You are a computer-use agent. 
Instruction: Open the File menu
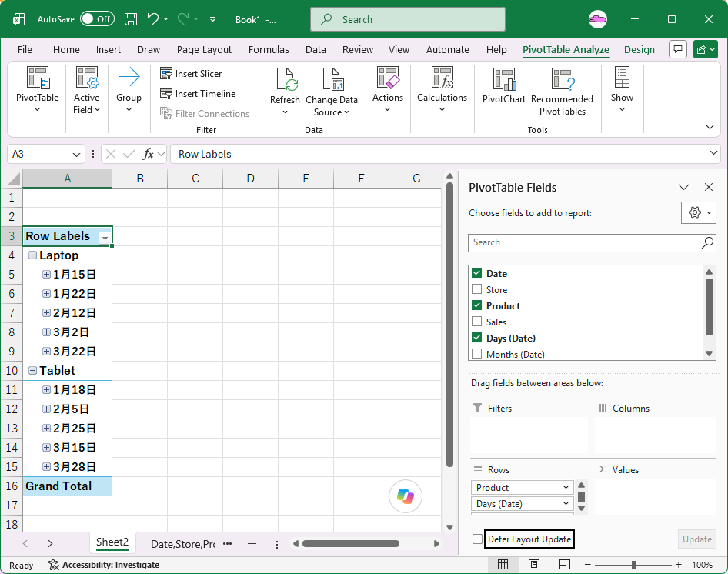point(25,50)
